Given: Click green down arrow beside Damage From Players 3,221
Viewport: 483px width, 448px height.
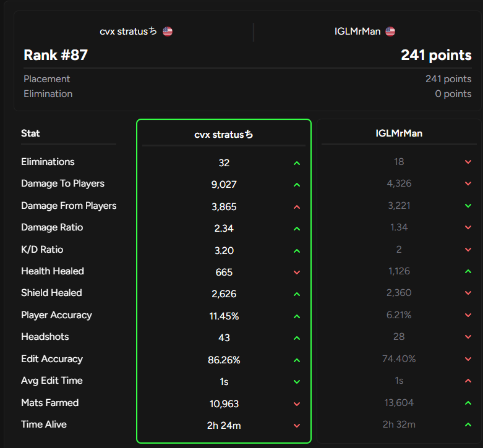Looking at the screenshot, I should tap(468, 206).
